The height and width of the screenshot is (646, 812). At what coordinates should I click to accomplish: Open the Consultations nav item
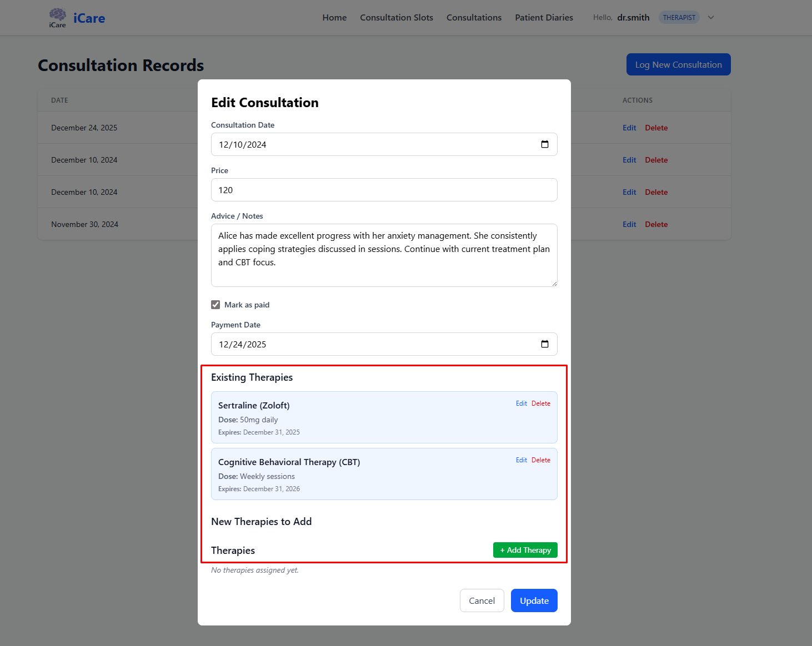pos(474,18)
